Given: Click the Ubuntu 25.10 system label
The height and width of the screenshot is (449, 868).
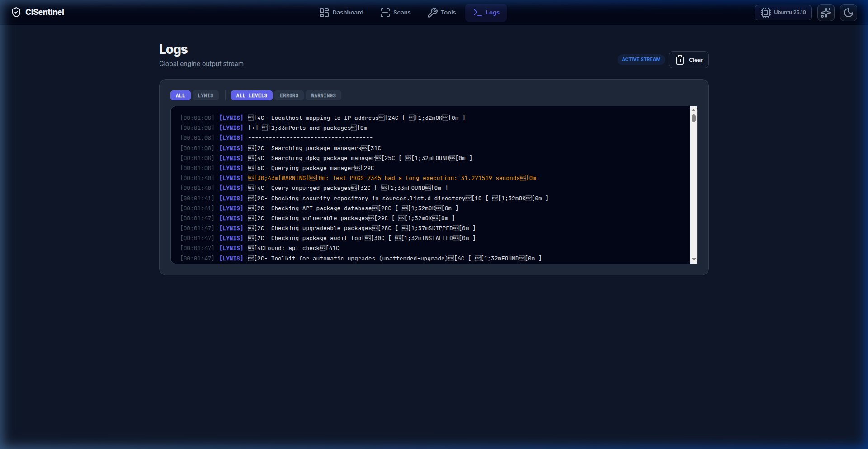Looking at the screenshot, I should click(790, 13).
